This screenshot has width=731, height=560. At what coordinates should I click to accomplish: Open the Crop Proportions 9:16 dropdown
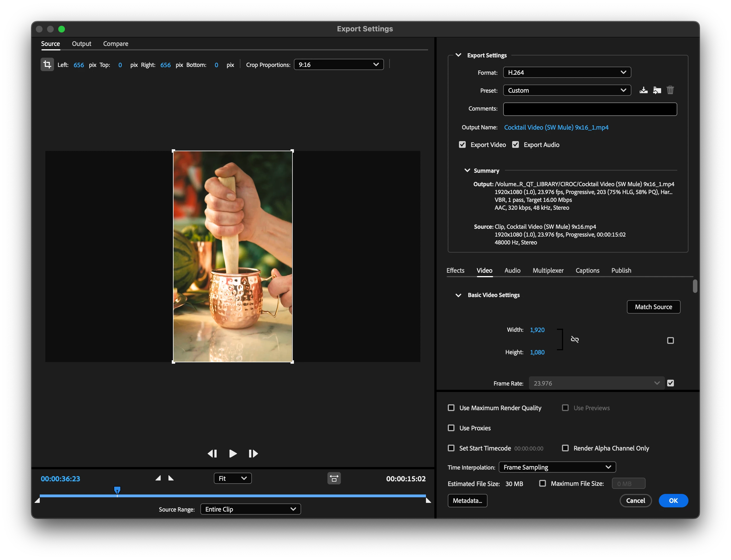339,65
